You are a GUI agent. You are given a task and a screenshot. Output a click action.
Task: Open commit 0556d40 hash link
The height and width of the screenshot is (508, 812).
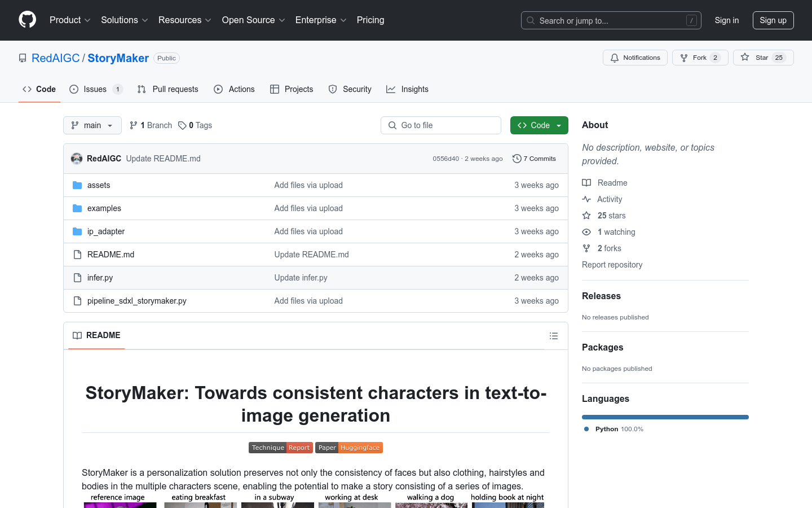pyautogui.click(x=446, y=159)
